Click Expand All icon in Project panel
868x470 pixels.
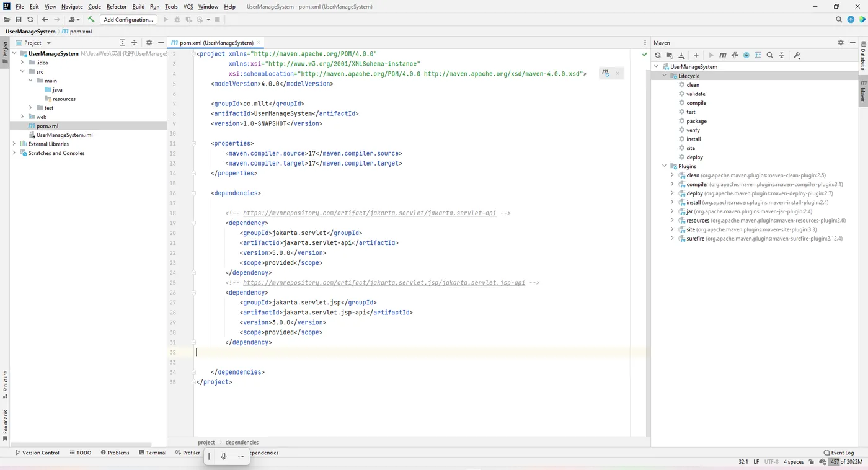point(122,43)
